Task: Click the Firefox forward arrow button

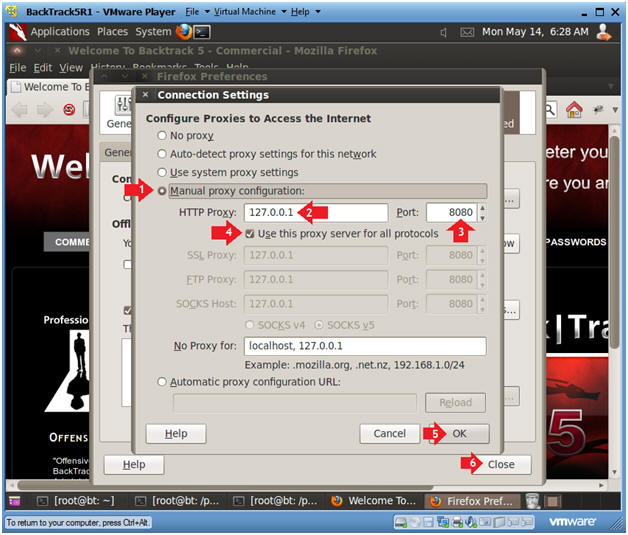Action: click(44, 109)
